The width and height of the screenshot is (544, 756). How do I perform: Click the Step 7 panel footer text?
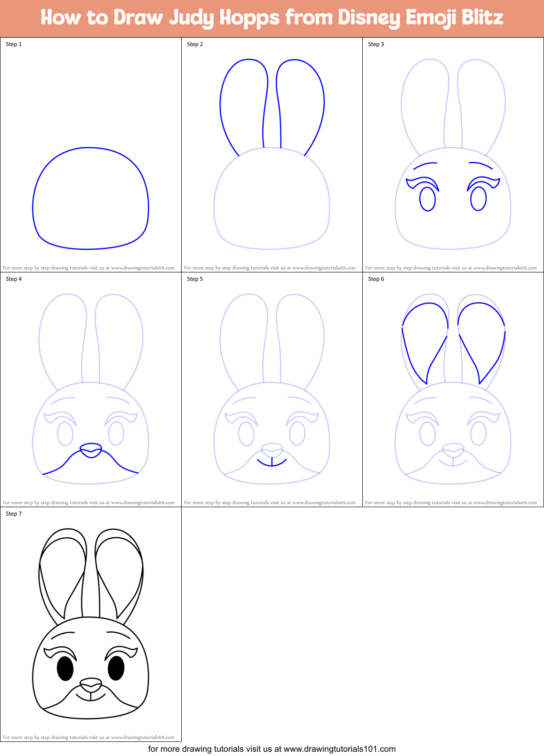click(88, 737)
